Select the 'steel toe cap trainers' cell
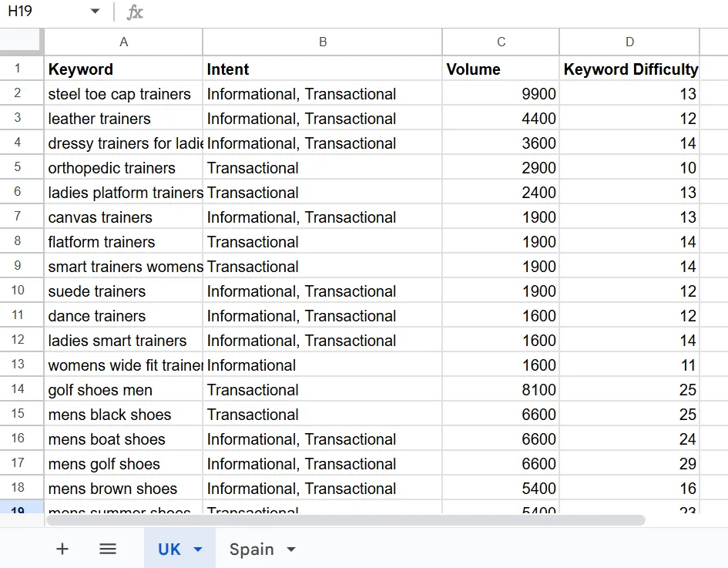728x568 pixels. tap(123, 94)
